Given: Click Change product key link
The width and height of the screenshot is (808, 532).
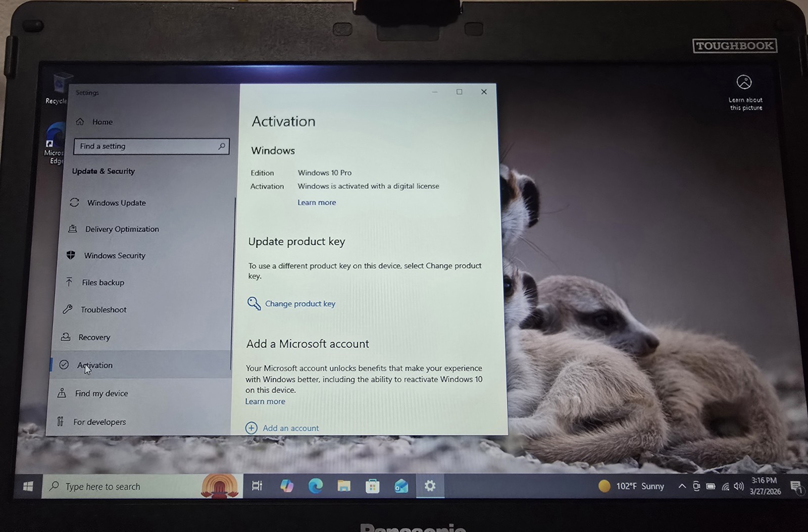Looking at the screenshot, I should [x=300, y=303].
